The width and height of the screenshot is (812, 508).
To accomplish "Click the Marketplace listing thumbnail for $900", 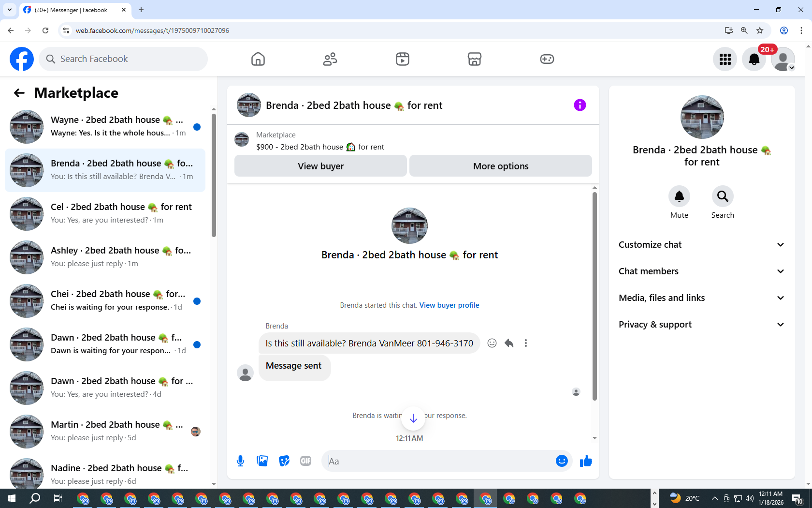I will pyautogui.click(x=242, y=140).
